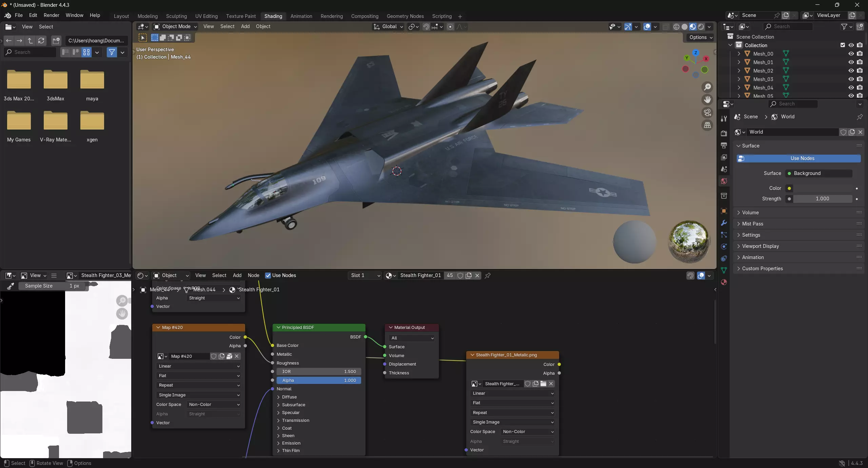The width and height of the screenshot is (868, 468).
Task: Open the Material properties tab
Action: pos(724,282)
